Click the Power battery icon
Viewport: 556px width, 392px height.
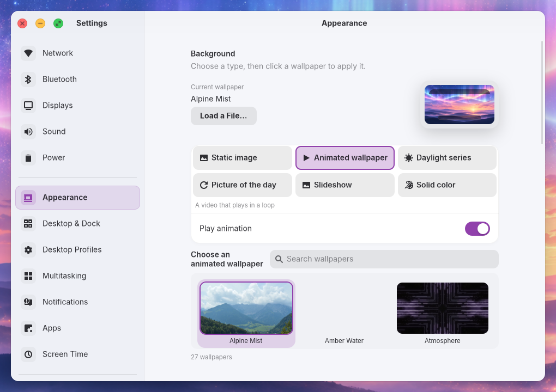28,158
